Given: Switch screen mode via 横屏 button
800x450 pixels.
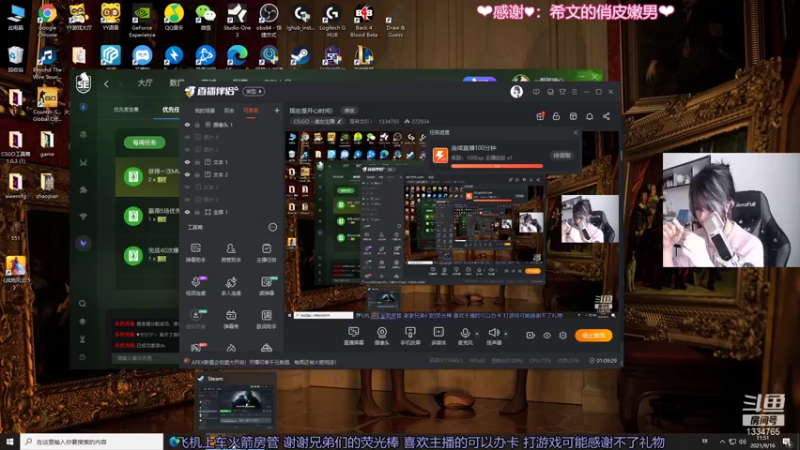Looking at the screenshot, I should pos(254,91).
